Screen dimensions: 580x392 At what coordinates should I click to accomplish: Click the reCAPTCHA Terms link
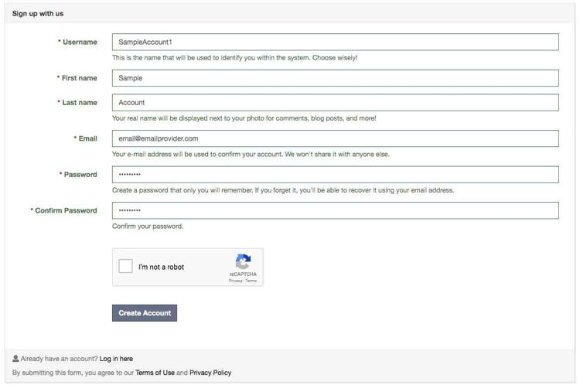pyautogui.click(x=251, y=281)
